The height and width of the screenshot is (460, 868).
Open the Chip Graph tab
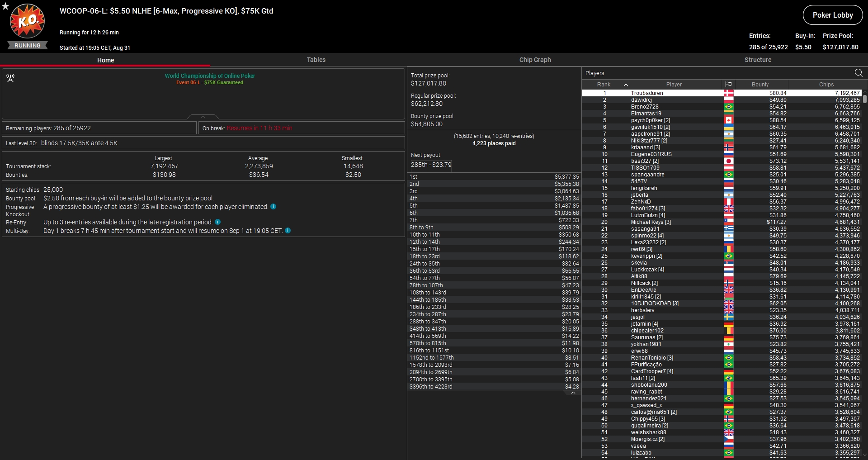535,60
